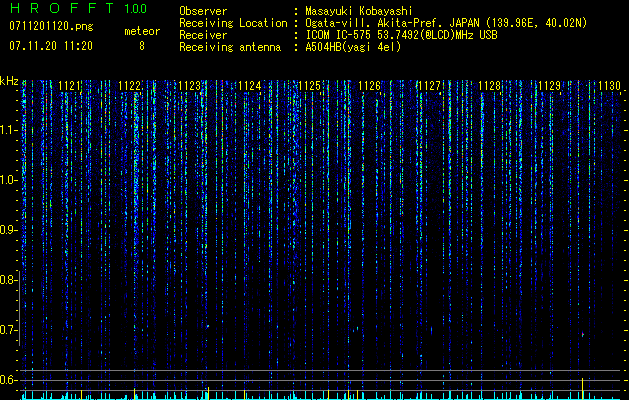Click the Receiving antenna label
Image resolution: width=629 pixels, height=400 pixels.
230,47
